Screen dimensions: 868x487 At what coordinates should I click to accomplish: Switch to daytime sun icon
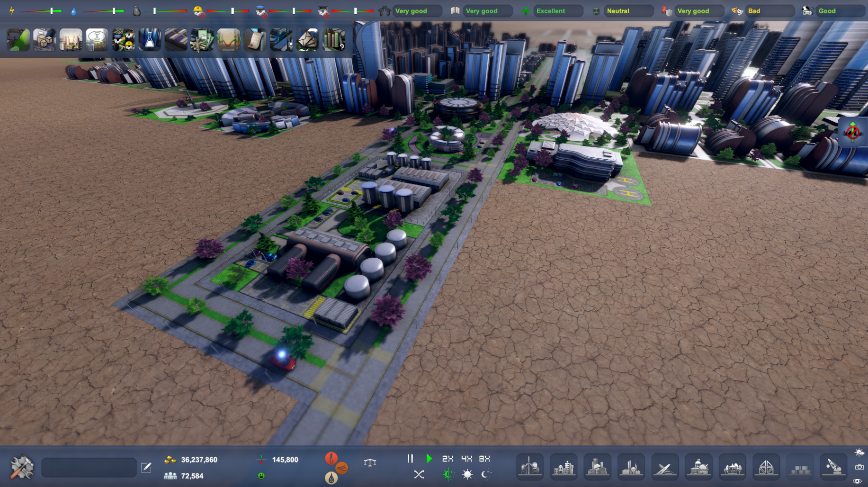pyautogui.click(x=467, y=474)
